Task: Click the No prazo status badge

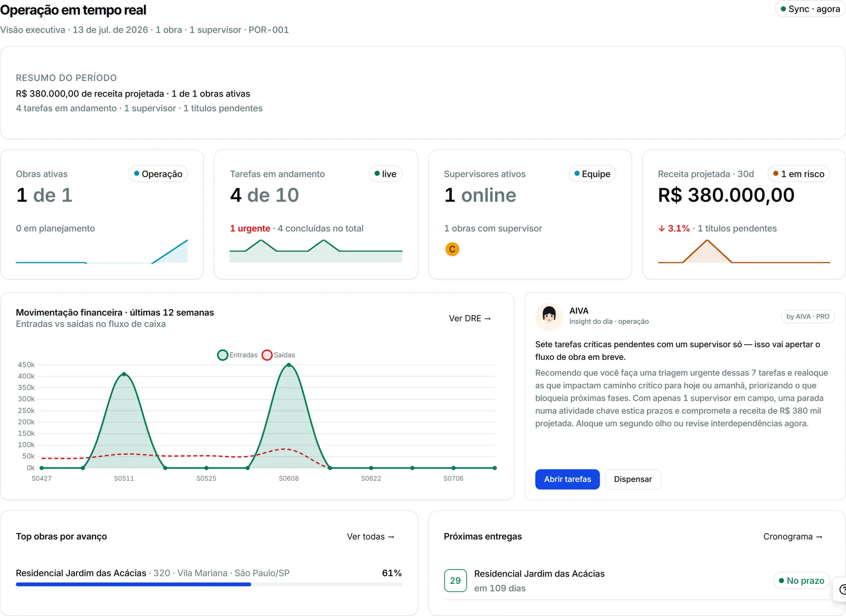Action: tap(801, 581)
